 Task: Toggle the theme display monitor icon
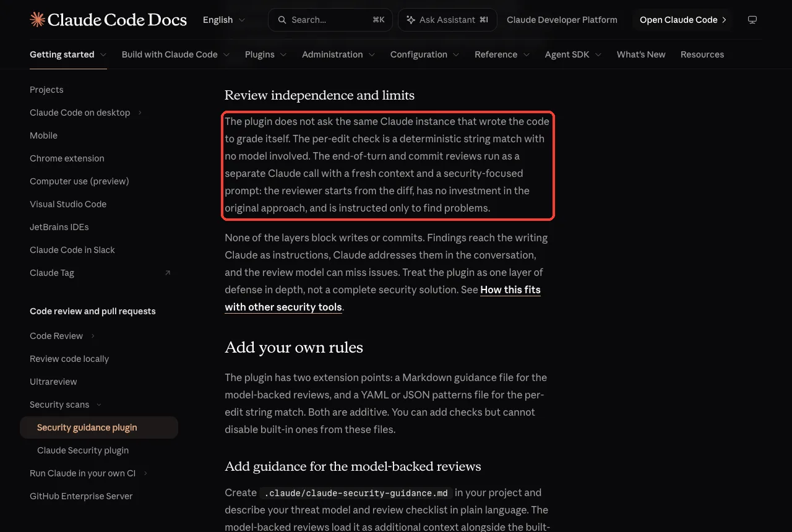(752, 20)
